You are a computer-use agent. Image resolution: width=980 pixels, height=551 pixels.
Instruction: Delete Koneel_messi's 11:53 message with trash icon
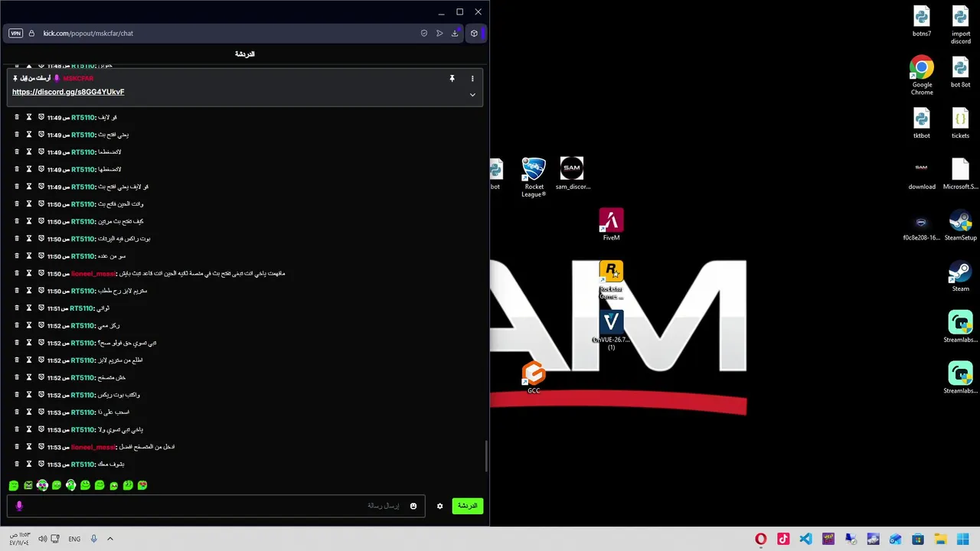[x=17, y=447]
